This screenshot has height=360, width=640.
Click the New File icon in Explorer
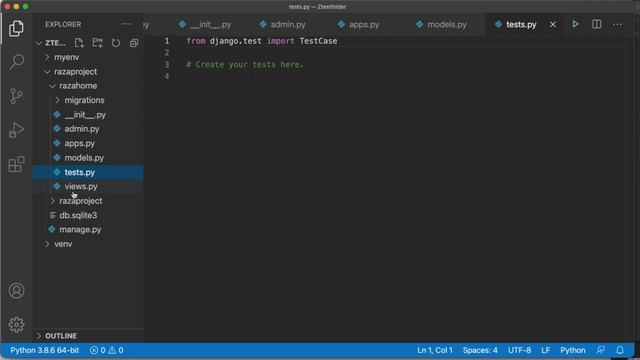click(79, 43)
